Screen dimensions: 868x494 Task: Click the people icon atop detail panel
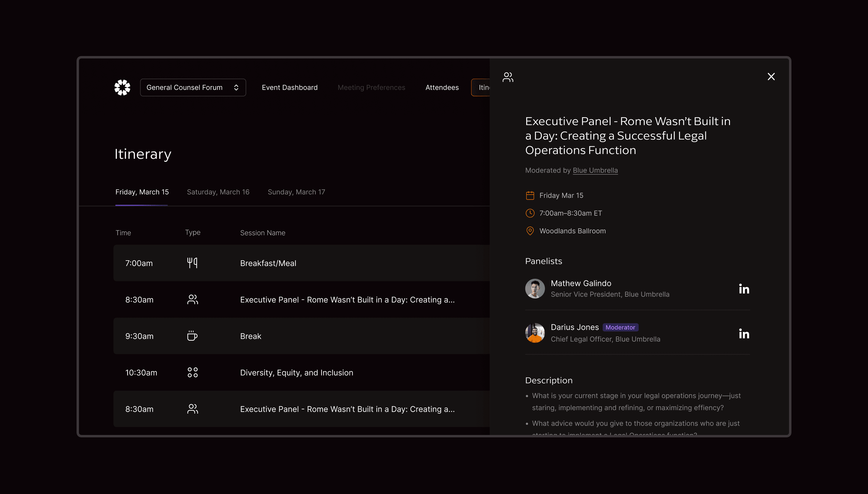(508, 77)
